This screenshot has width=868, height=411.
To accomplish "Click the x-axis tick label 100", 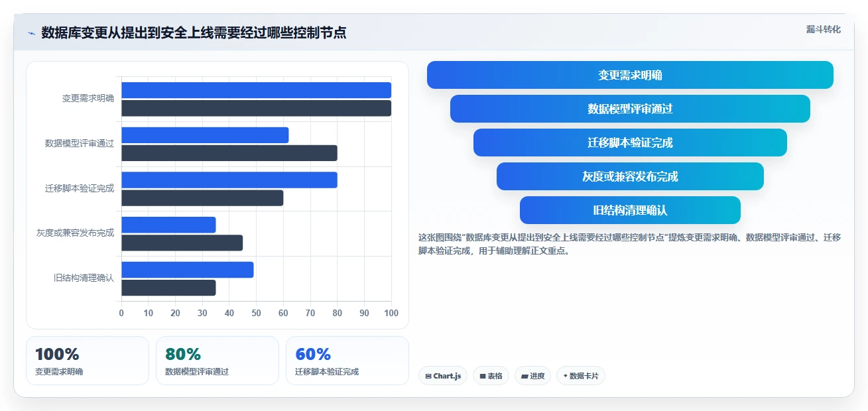I will click(x=391, y=313).
